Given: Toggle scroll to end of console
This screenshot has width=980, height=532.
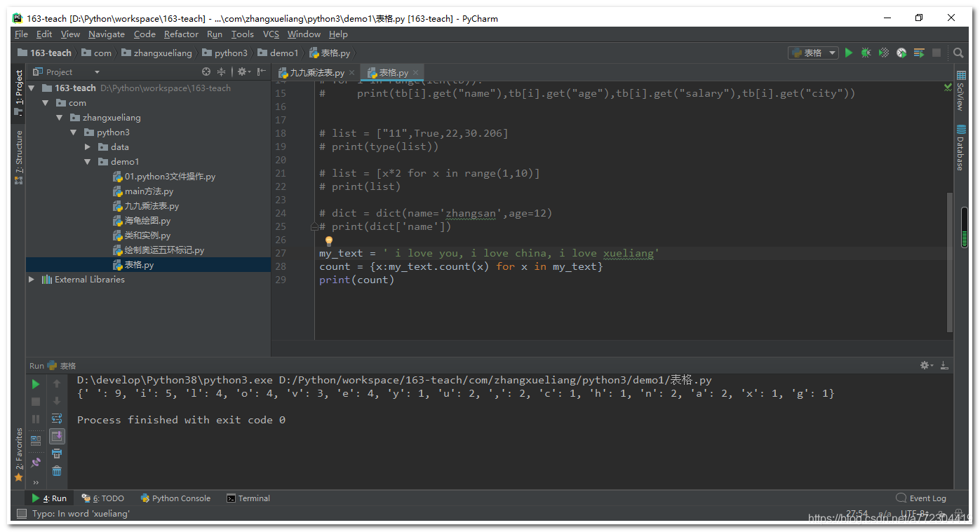Looking at the screenshot, I should [57, 436].
